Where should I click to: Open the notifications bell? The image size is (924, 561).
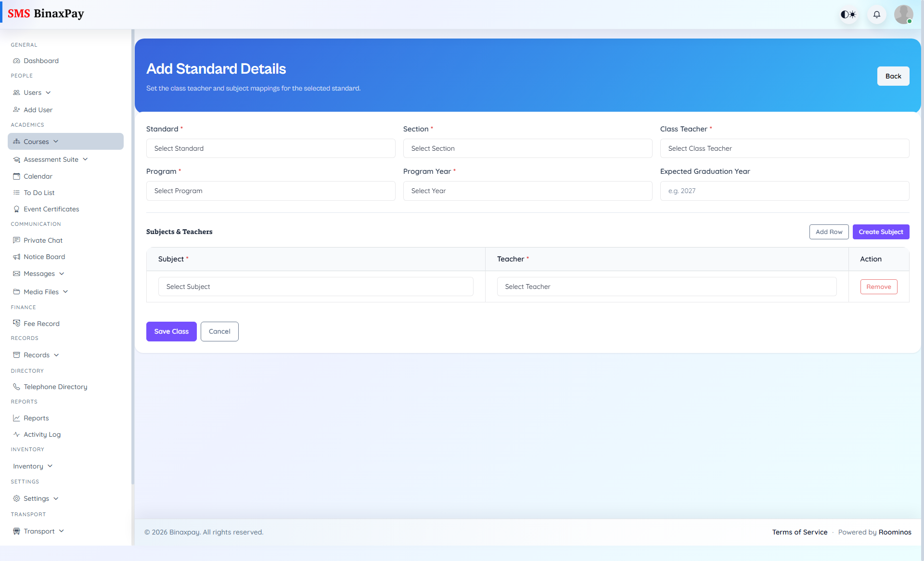(x=876, y=14)
